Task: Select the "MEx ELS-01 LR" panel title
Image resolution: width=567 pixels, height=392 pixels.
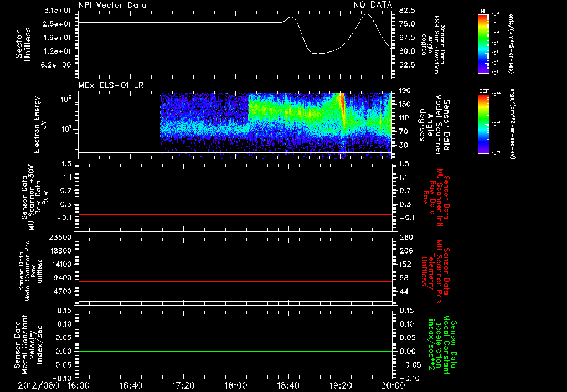Action: (111, 86)
